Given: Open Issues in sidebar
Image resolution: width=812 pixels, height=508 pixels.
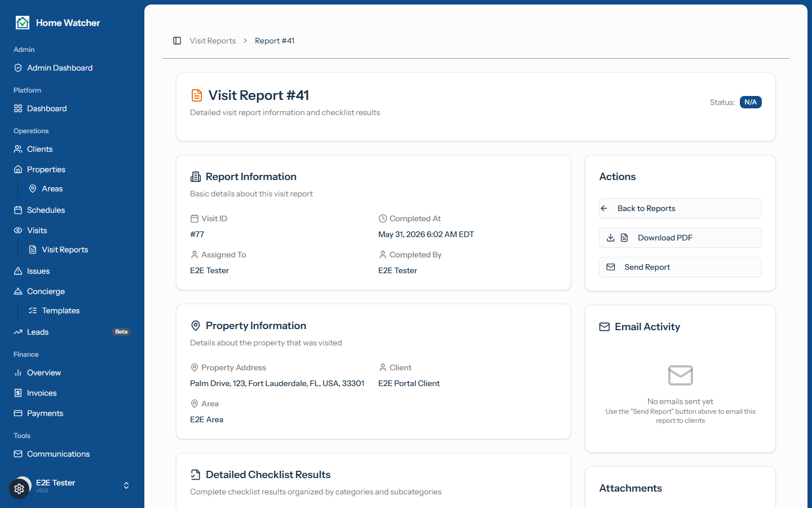Looking at the screenshot, I should [x=72, y=271].
